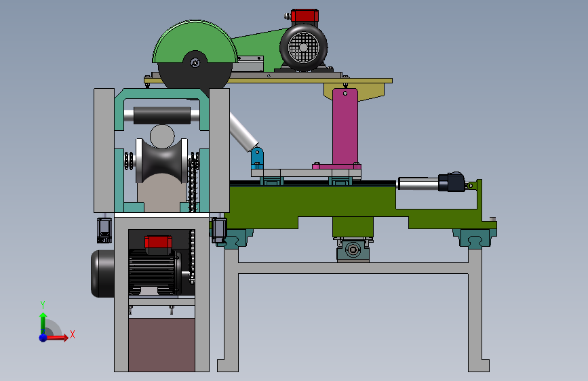Select the gearbox under the green carriage
Image resolution: width=588 pixels, height=381 pixels.
pyautogui.click(x=353, y=249)
